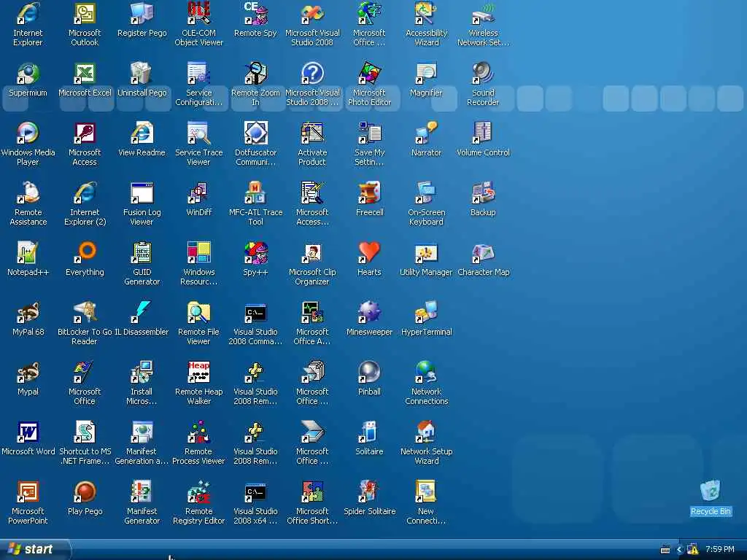Click Dotfuscator Community icon

256,133
